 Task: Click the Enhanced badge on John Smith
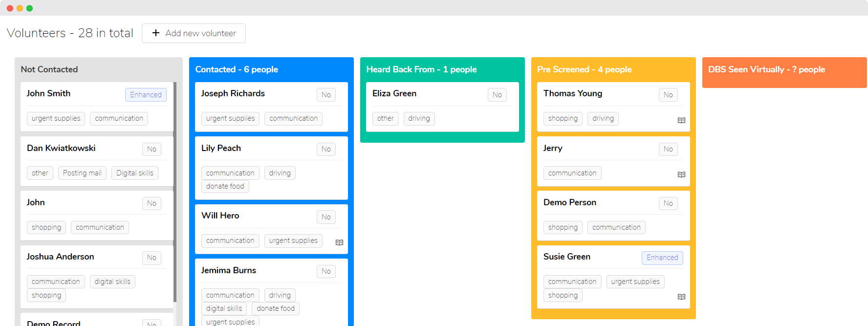[x=146, y=95]
